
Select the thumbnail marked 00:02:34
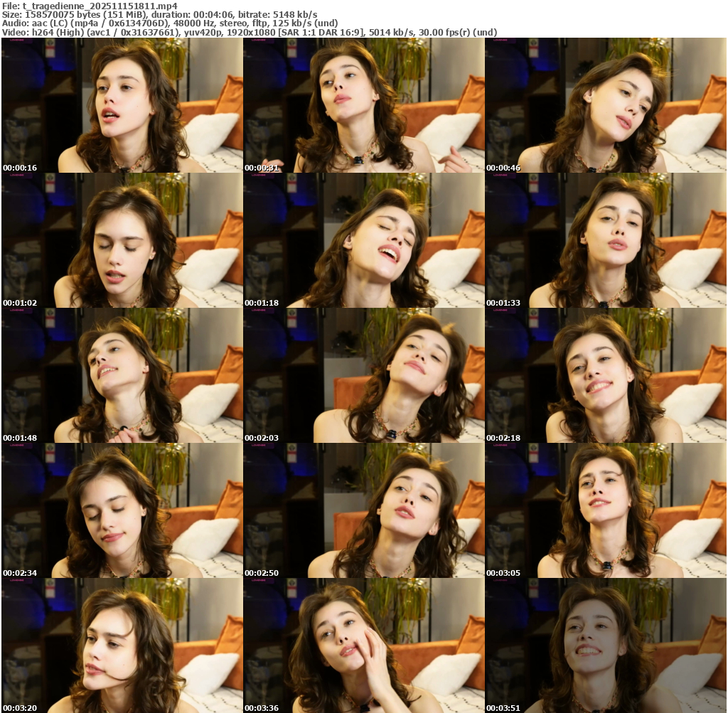(x=122, y=510)
